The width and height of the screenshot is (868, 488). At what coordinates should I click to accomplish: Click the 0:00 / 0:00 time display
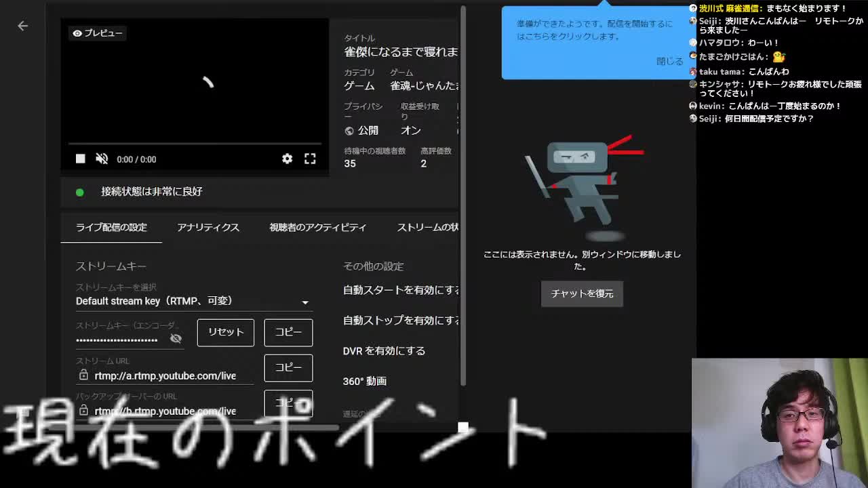click(x=136, y=159)
